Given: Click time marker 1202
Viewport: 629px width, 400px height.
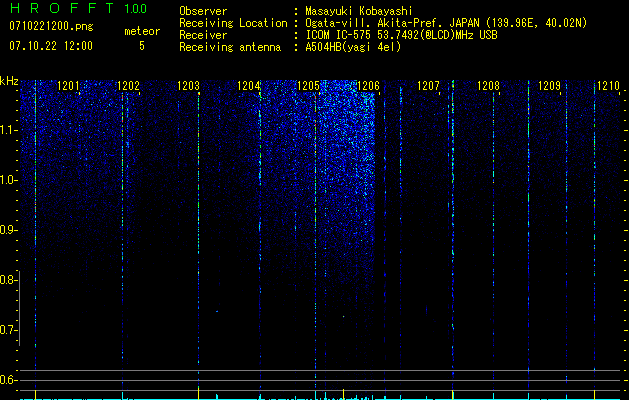Looking at the screenshot, I should pos(128,85).
